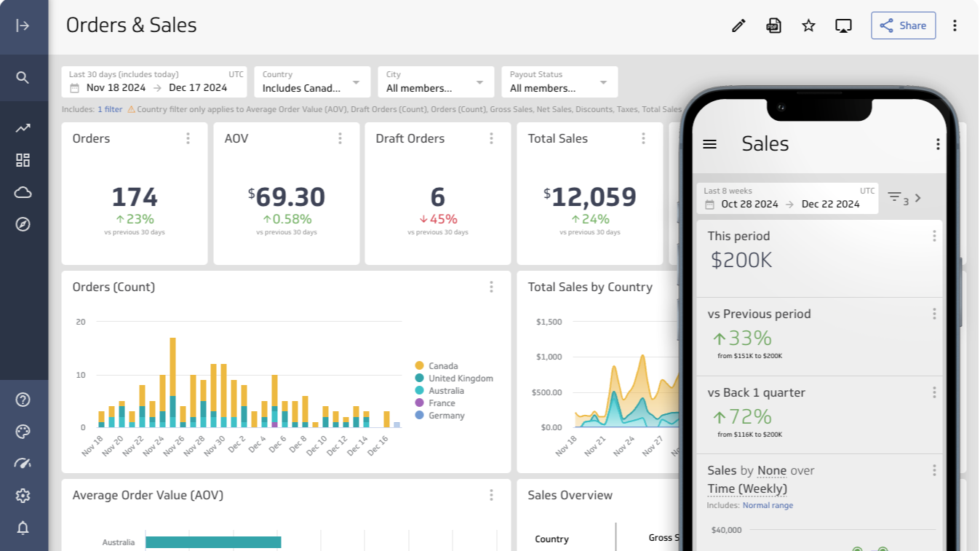Mark dashboard as favorite with star icon
This screenshot has width=980, height=551.
click(x=808, y=25)
